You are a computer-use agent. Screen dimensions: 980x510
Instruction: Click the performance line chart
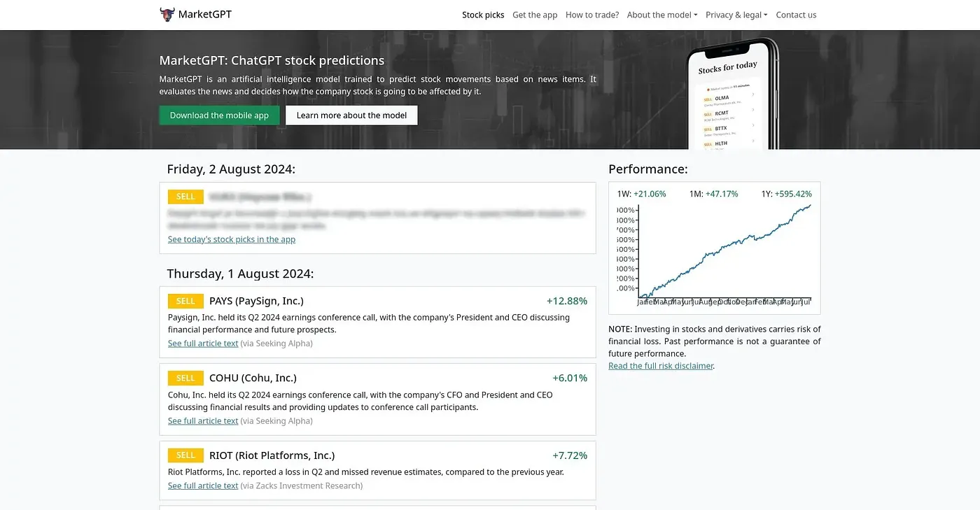click(x=715, y=255)
